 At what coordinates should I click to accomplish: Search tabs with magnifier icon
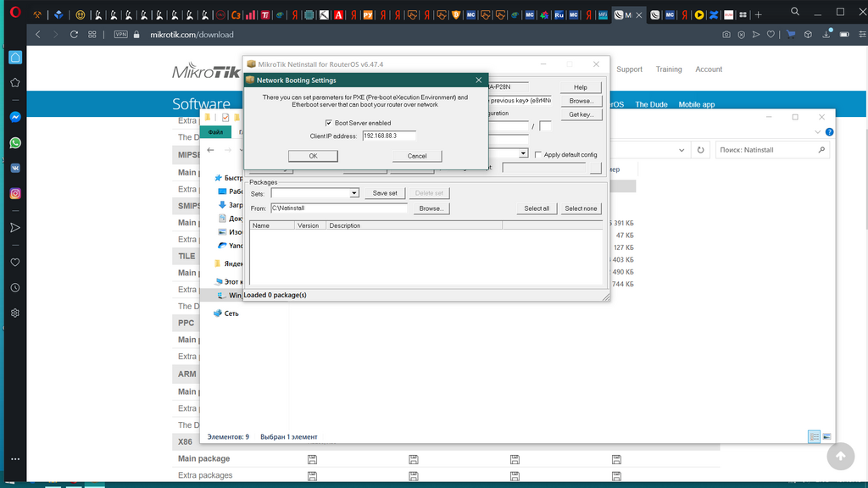pos(795,12)
